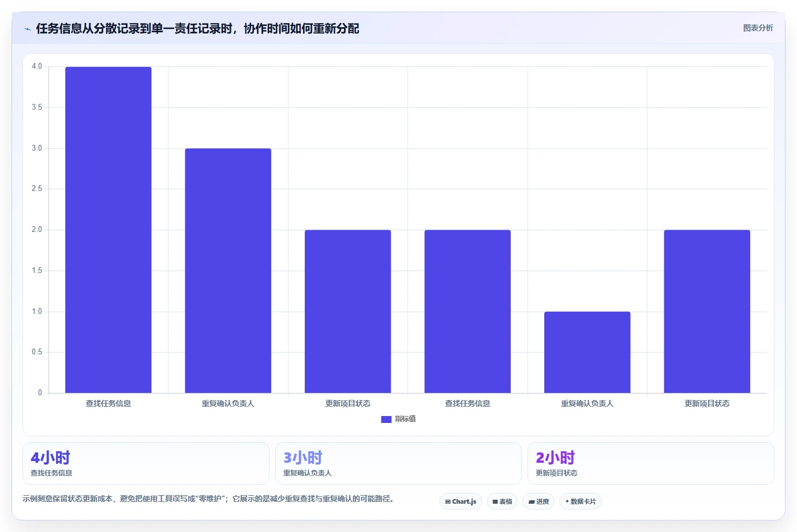
Task: Click the 查找任务信息 caption under 4小时
Action: pos(51,473)
